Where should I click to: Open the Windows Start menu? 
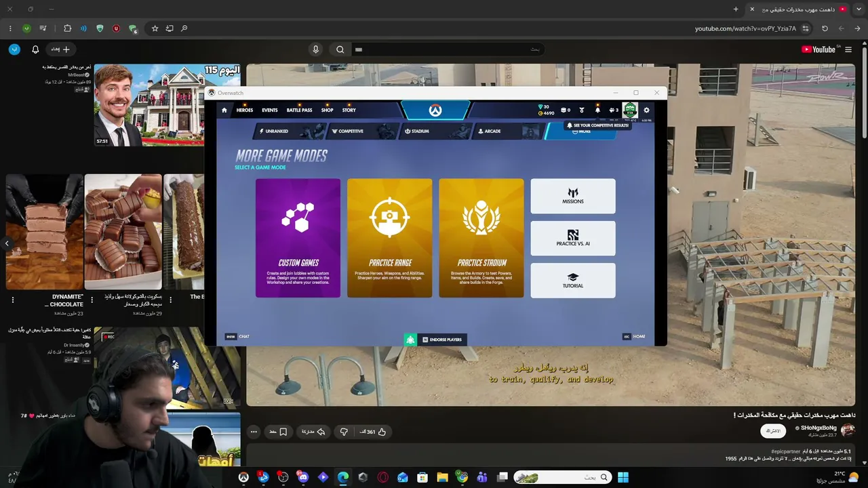pos(623,477)
